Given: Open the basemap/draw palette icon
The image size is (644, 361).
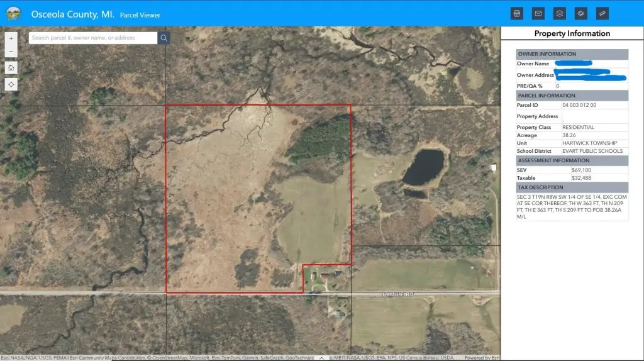Looking at the screenshot, I should 581,13.
